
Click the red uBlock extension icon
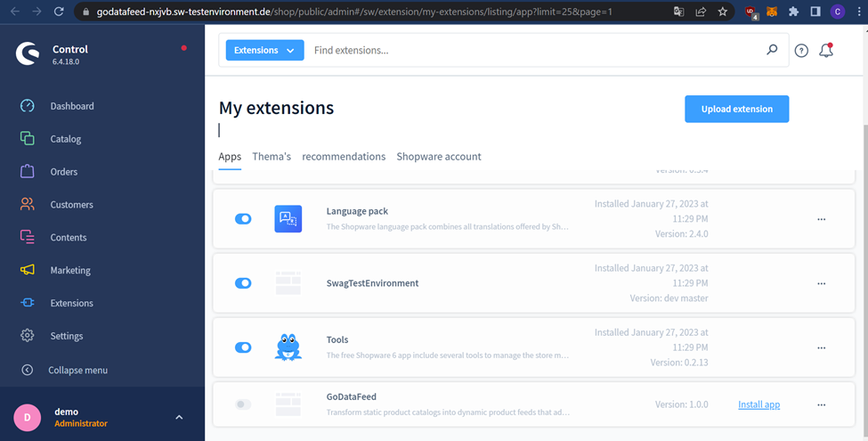pos(751,12)
